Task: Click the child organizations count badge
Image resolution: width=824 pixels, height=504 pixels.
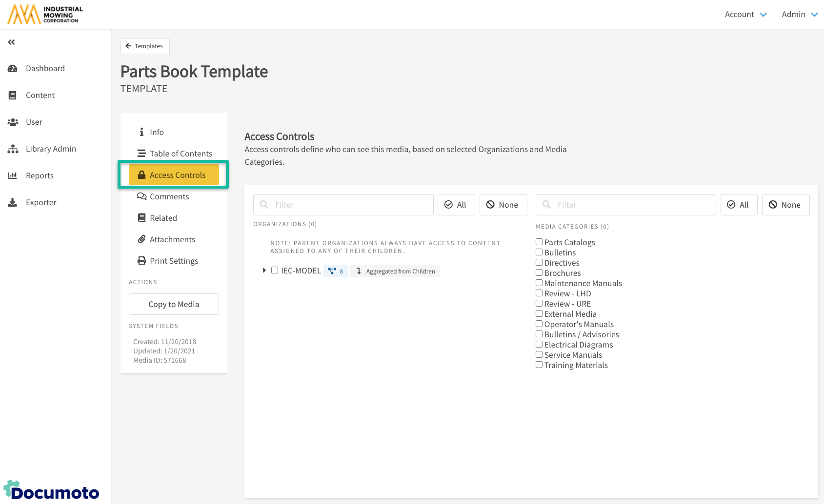Action: coord(336,271)
